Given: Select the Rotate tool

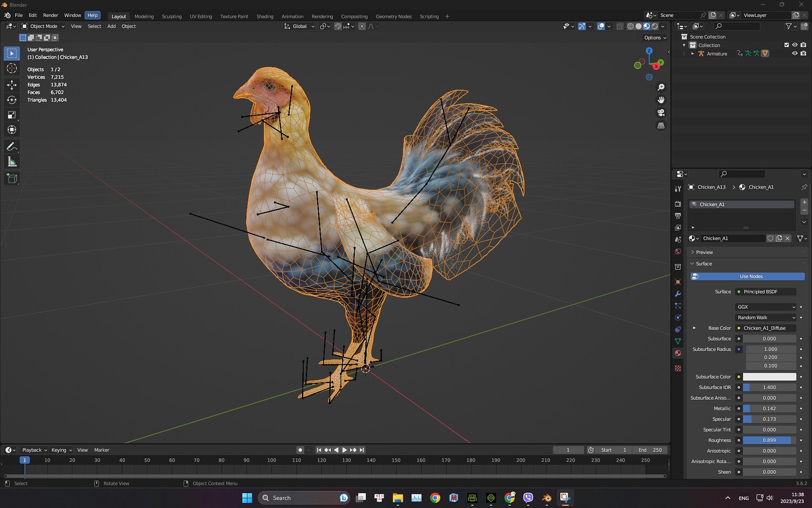Looking at the screenshot, I should (x=12, y=100).
